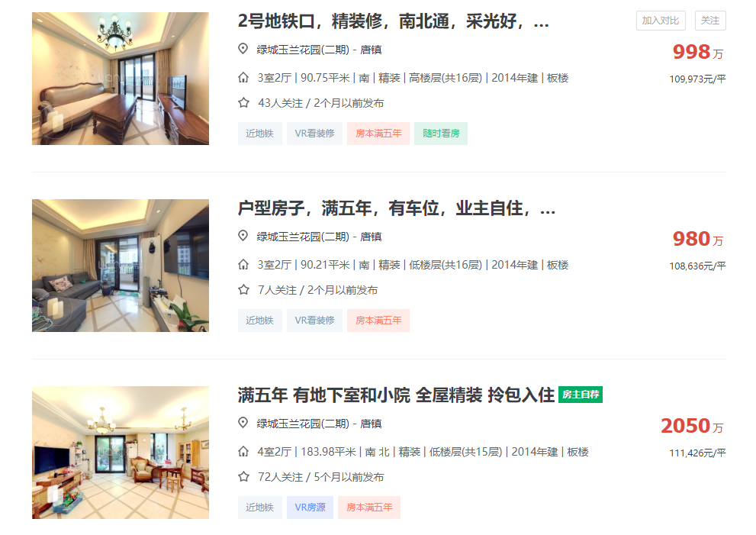Click star icon next to 72人关注
756x535 pixels.
coord(243,477)
